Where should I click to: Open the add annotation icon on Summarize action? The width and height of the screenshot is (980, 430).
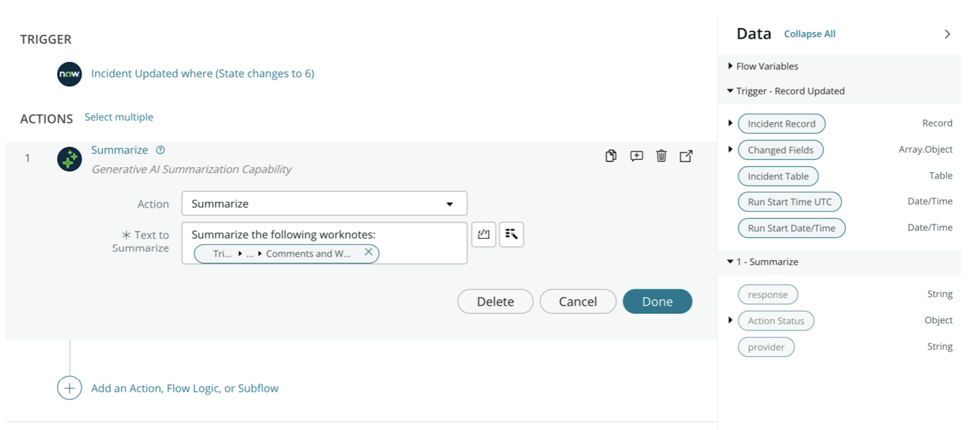click(x=636, y=156)
